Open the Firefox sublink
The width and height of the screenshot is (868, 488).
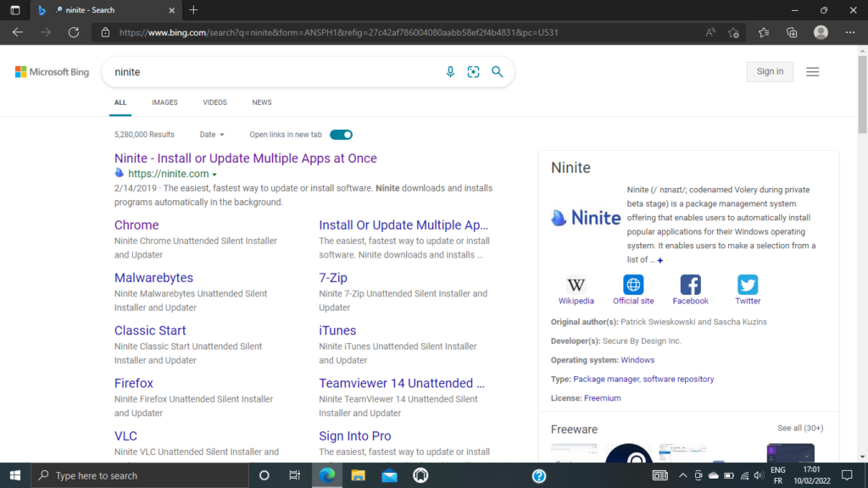(x=133, y=384)
